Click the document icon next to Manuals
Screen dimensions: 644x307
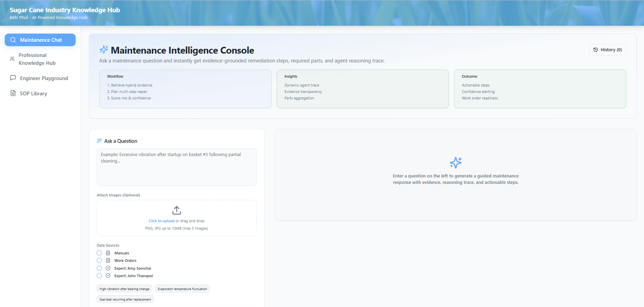click(x=108, y=253)
